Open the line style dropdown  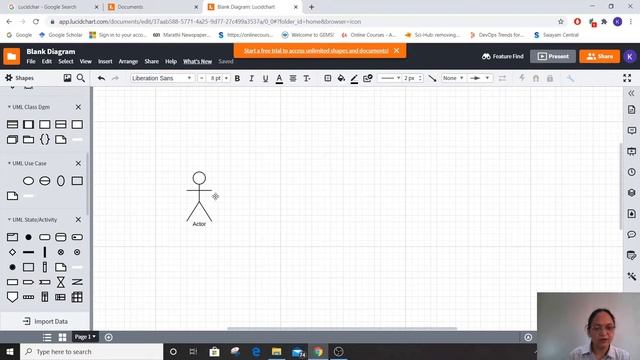coord(389,78)
